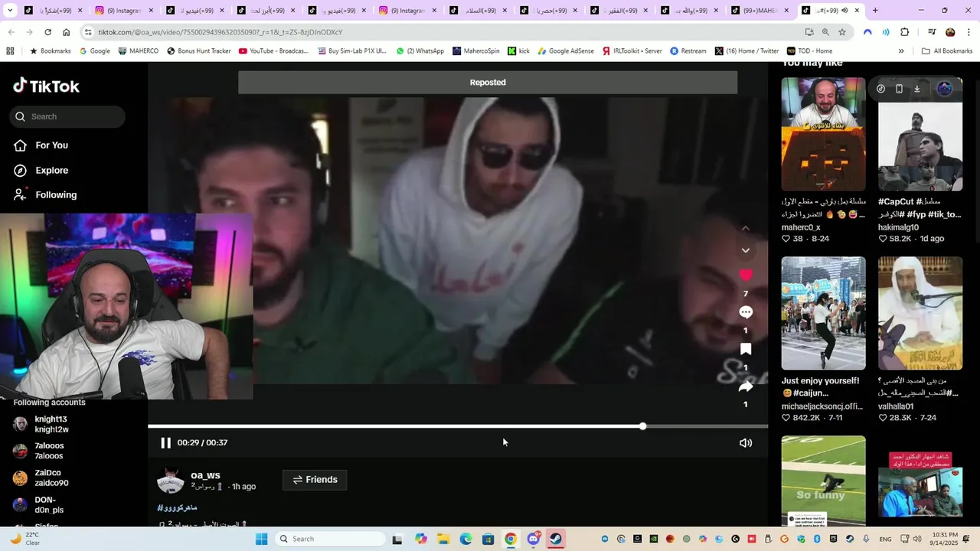
Task: Mute the video using the speaker icon
Action: (746, 443)
